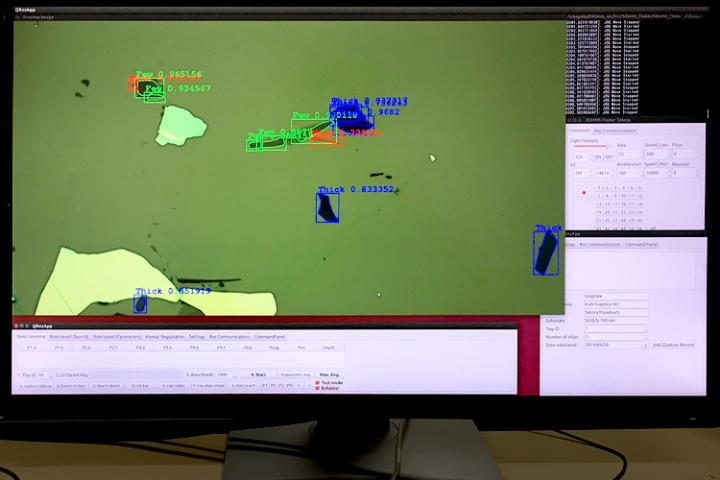Select the 'Thick 0.651919' detection box
Viewport: 720px width, 480px height.
(140, 304)
